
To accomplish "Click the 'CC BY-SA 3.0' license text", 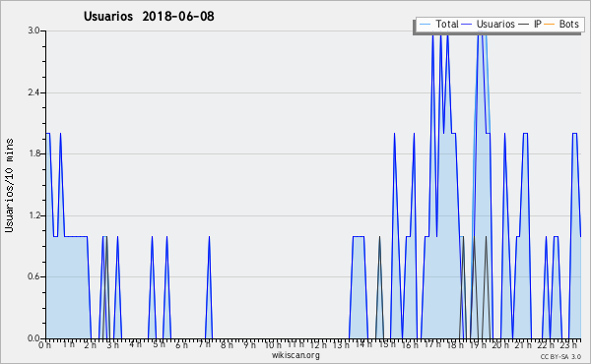I will pos(560,357).
